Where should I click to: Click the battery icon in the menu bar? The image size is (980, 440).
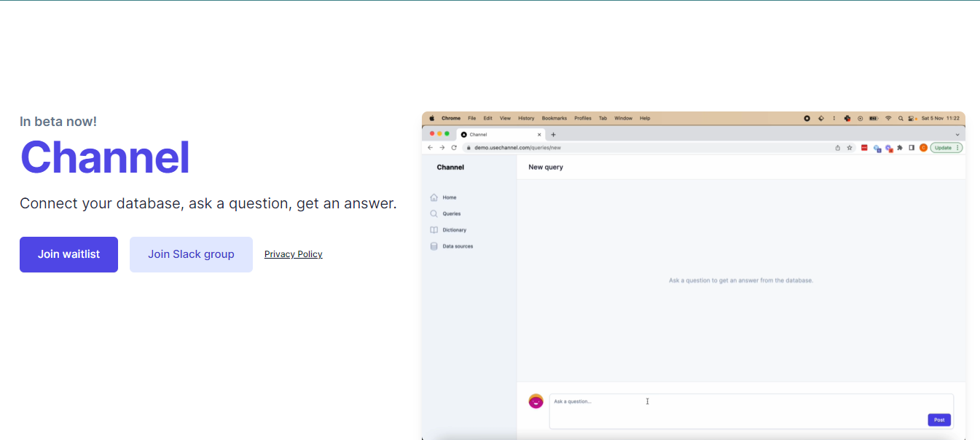[874, 118]
